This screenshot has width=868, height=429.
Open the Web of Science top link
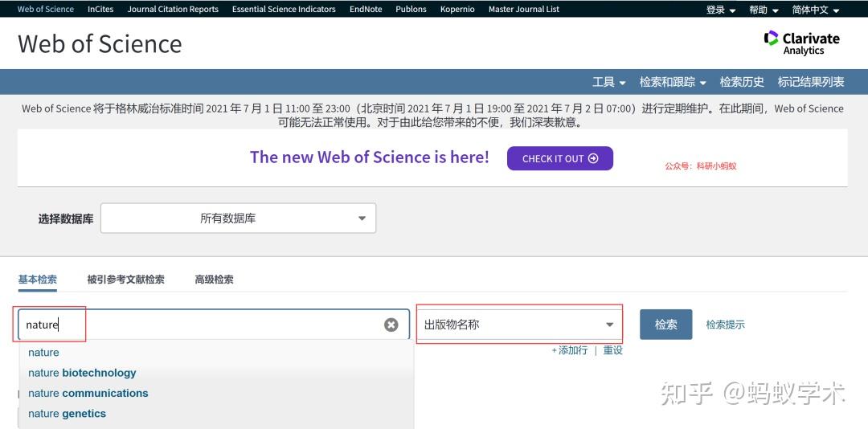[x=46, y=9]
